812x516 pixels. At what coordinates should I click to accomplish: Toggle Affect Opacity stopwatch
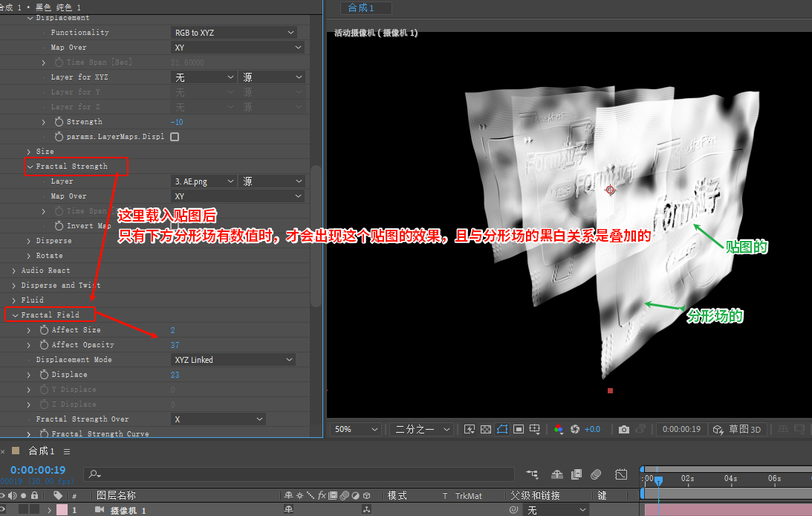[x=44, y=344]
